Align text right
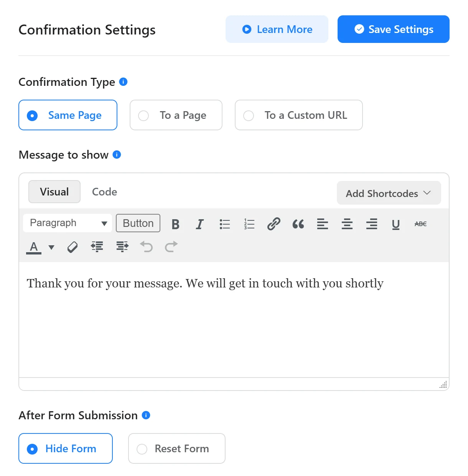This screenshot has width=468, height=476. tap(372, 224)
